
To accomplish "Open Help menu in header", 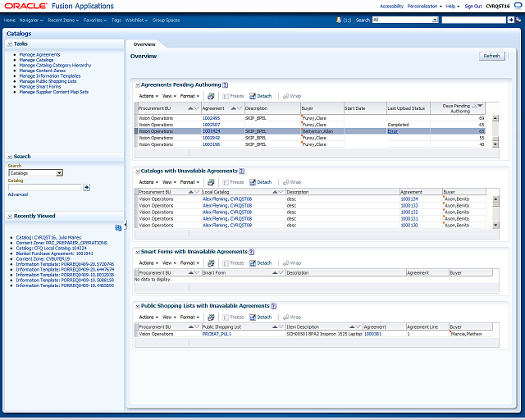I will [x=452, y=7].
